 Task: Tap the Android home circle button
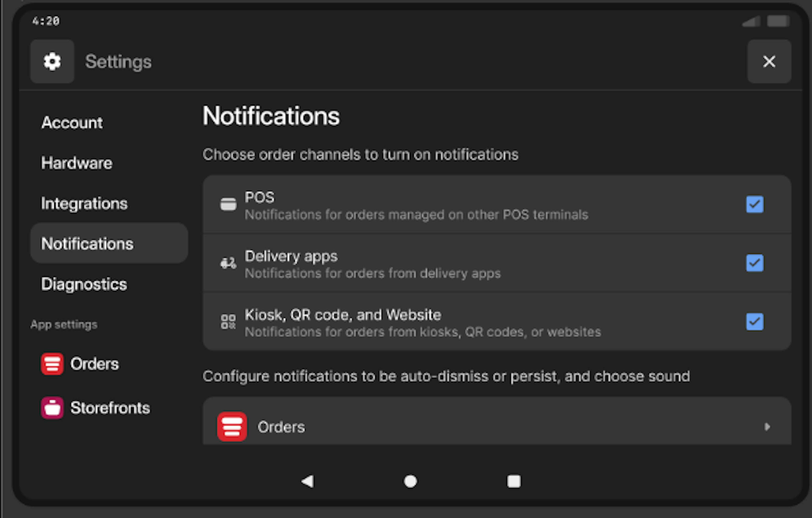point(410,481)
